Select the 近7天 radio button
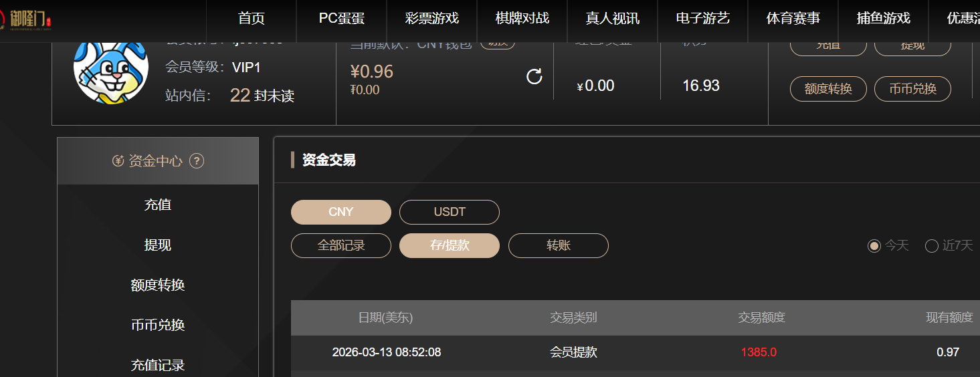The height and width of the screenshot is (377, 980). [x=932, y=246]
